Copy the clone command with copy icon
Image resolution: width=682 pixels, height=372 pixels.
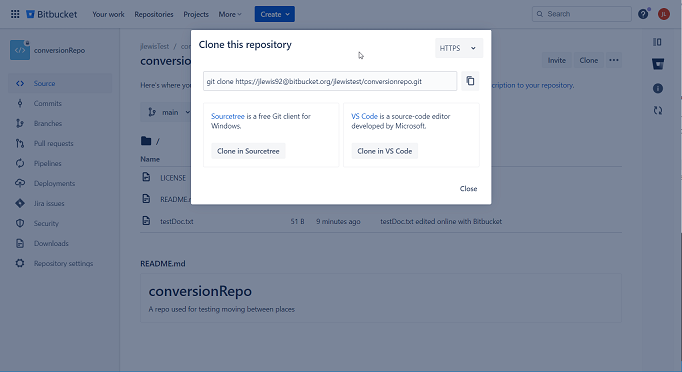coord(470,81)
